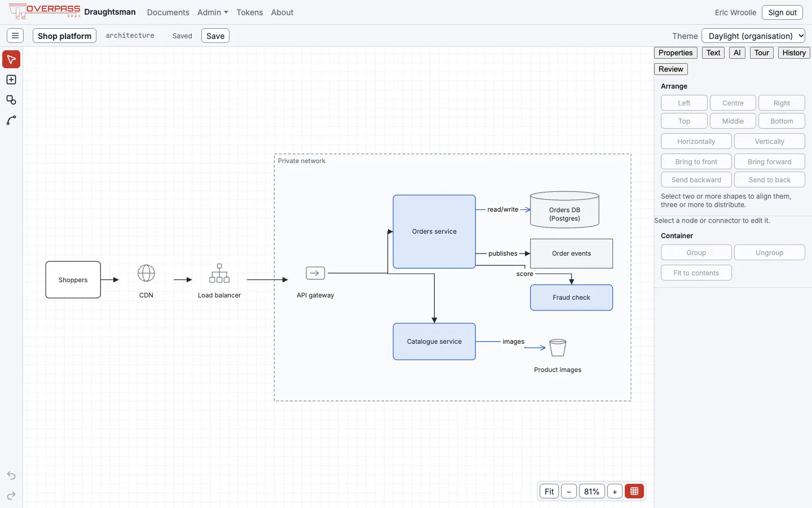Select the Fraud check node
This screenshot has width=812, height=508.
571,297
